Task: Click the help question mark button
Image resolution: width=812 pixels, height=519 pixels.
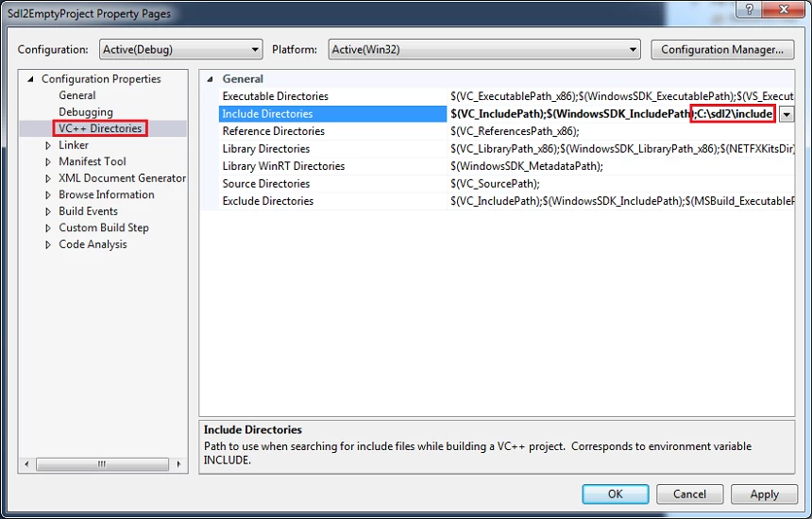Action: click(749, 10)
